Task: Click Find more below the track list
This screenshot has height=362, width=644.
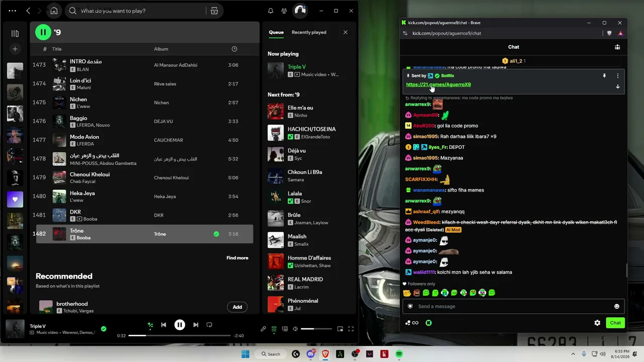Action: click(x=237, y=258)
